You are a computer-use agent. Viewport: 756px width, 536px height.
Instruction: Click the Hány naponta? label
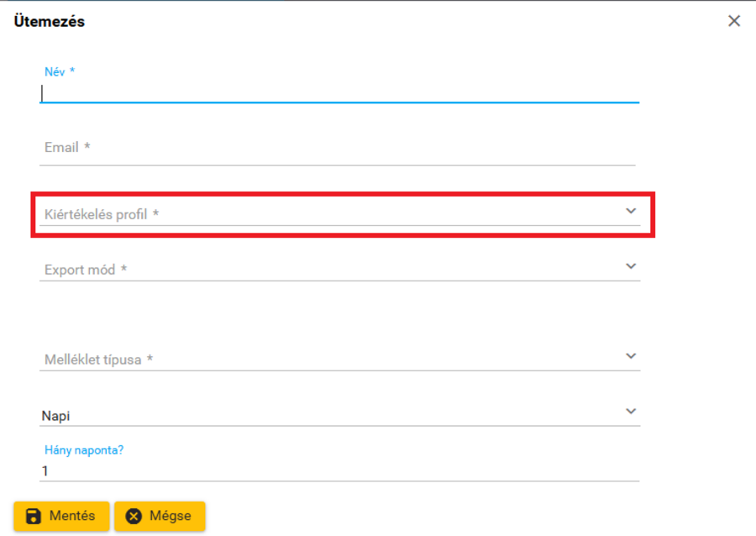[x=84, y=450]
